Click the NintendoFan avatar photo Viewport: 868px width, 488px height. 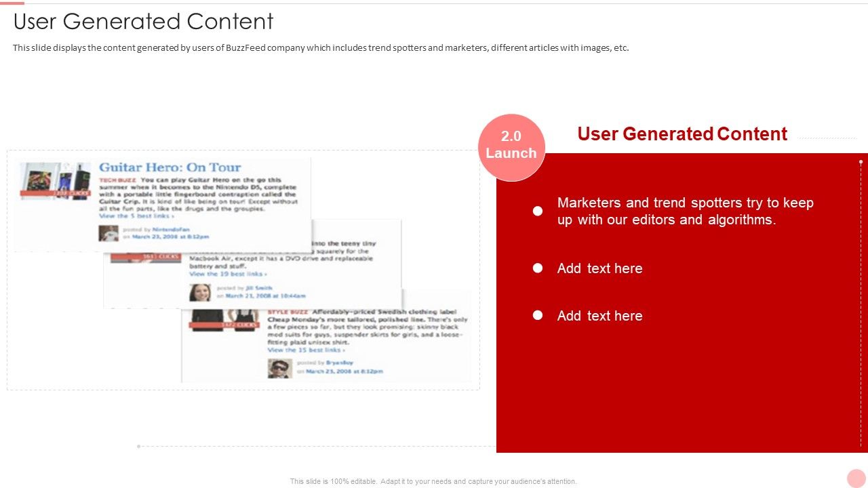click(108, 233)
